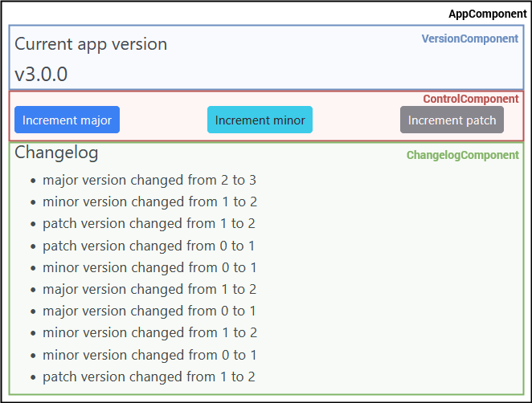Select the topmost minor 0 to 1 entry
Screen dimensions: 532x403
click(149, 267)
